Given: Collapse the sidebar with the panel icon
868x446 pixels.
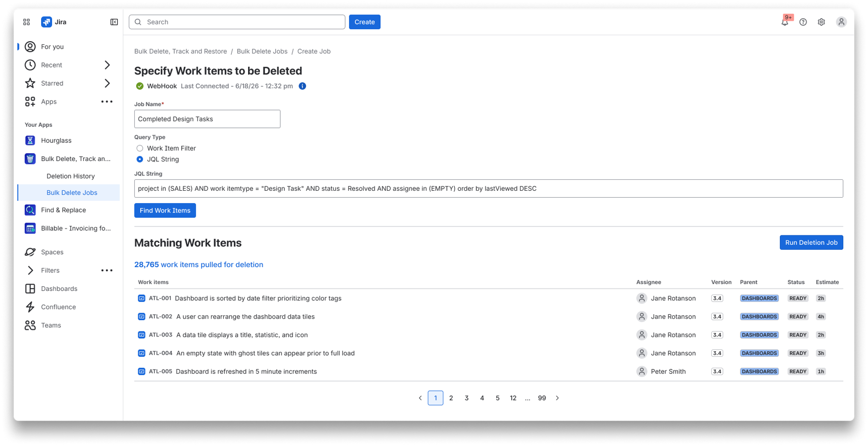Looking at the screenshot, I should [114, 22].
